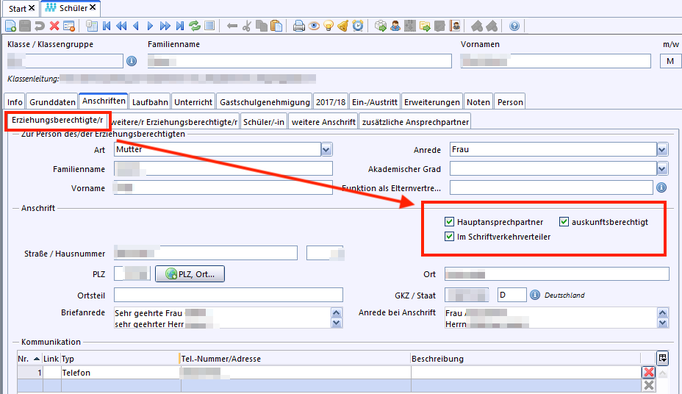The height and width of the screenshot is (394, 682).
Task: Jump to the first record
Action: coord(107,26)
